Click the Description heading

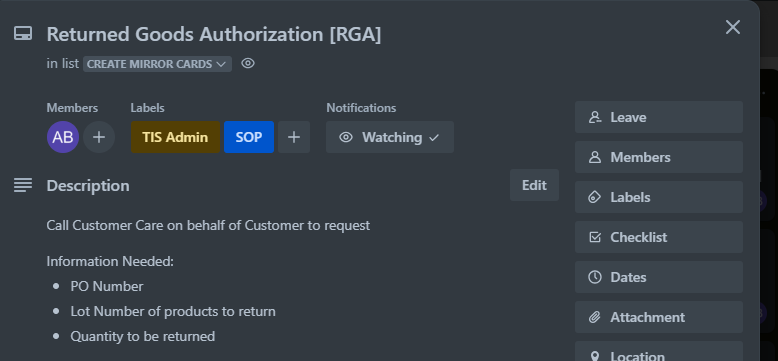(x=88, y=185)
